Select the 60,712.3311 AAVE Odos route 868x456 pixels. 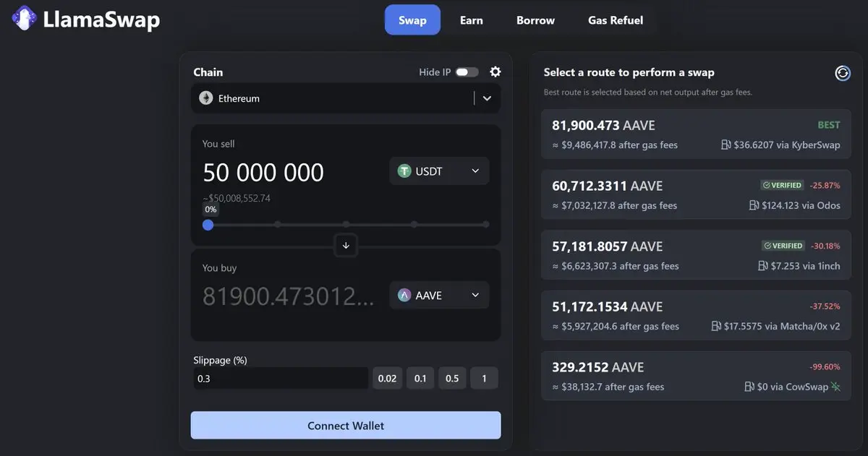[696, 195]
